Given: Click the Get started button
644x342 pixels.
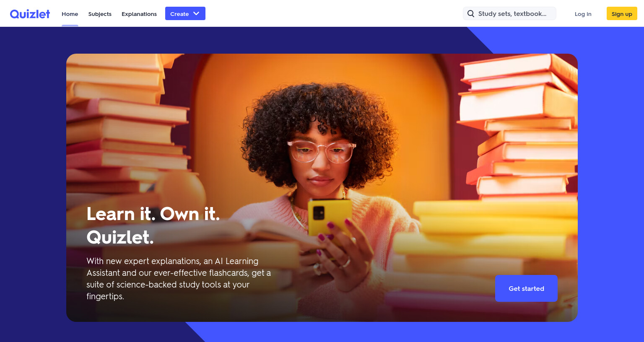Looking at the screenshot, I should 526,288.
